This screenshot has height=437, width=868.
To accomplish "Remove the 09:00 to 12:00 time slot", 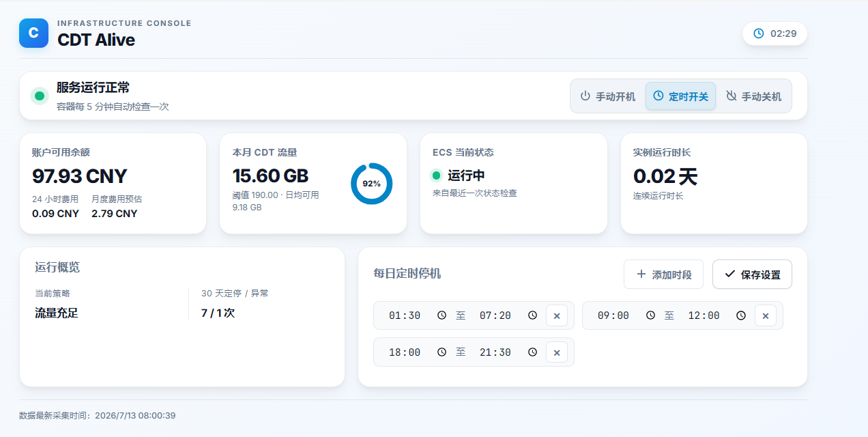I will point(766,315).
